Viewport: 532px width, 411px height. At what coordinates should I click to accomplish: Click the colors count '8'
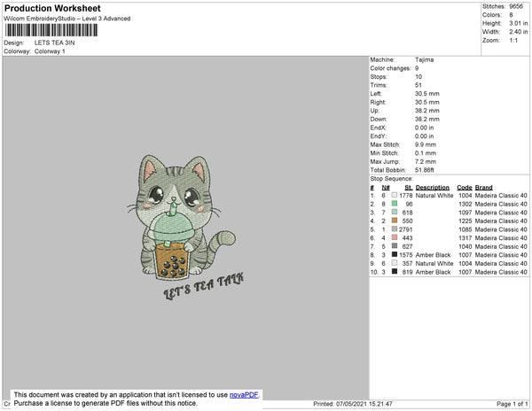pos(511,15)
